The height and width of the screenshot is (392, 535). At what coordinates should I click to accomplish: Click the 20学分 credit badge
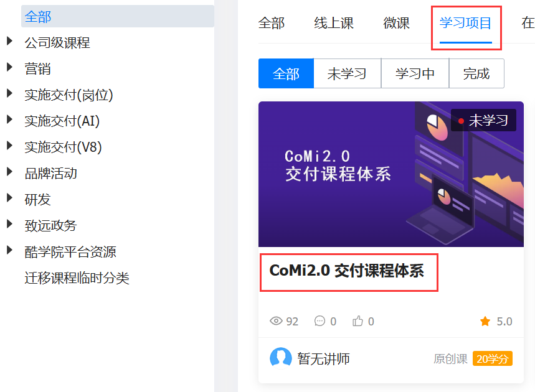click(492, 358)
